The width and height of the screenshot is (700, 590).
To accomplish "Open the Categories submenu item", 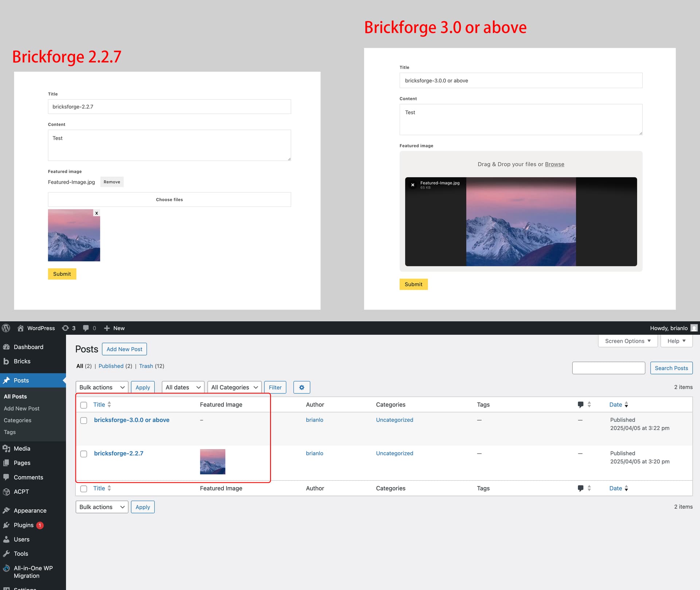I will (17, 420).
